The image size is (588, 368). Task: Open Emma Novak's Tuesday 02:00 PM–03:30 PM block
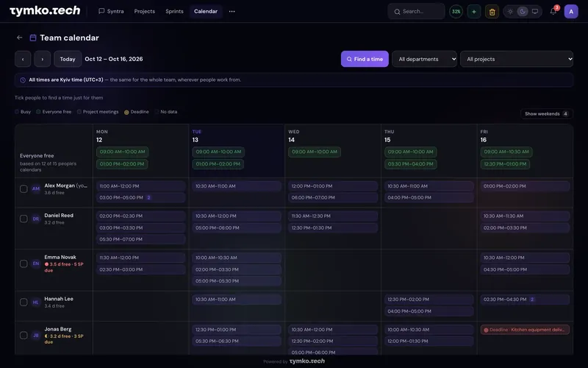237,269
